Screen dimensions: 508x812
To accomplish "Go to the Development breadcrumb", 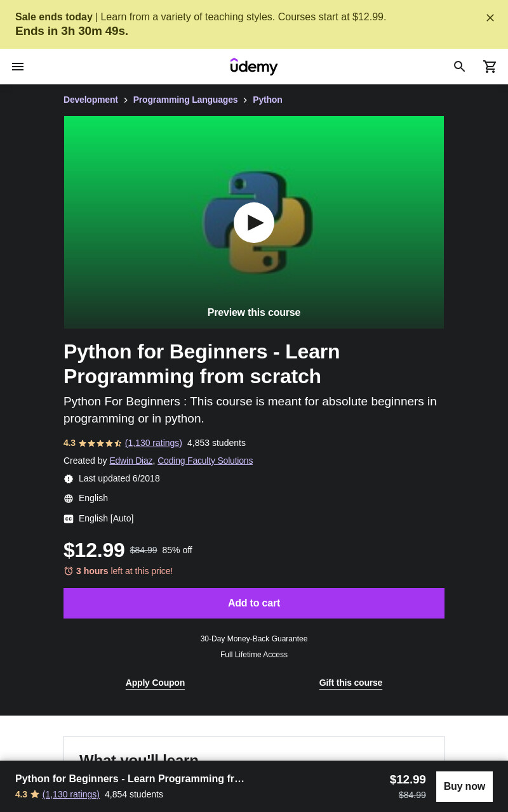I will coord(91,100).
